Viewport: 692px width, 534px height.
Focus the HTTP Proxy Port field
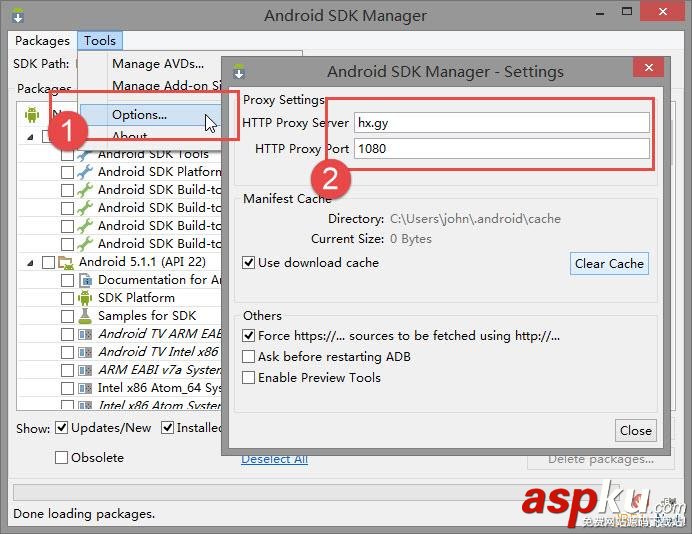point(502,149)
